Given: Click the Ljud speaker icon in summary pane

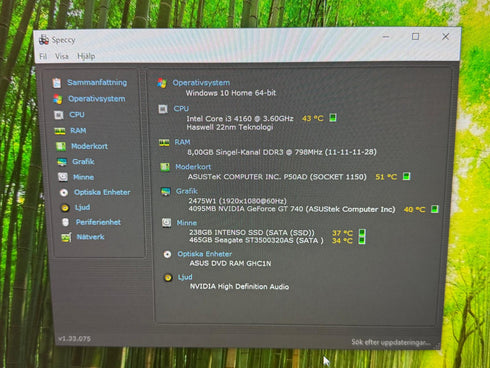Looking at the screenshot, I should [168, 277].
